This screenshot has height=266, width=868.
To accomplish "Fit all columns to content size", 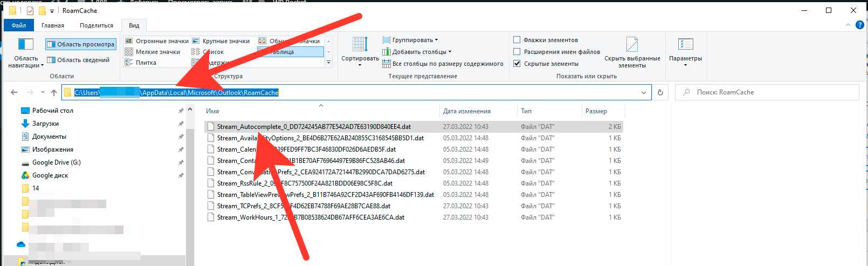I will 443,64.
